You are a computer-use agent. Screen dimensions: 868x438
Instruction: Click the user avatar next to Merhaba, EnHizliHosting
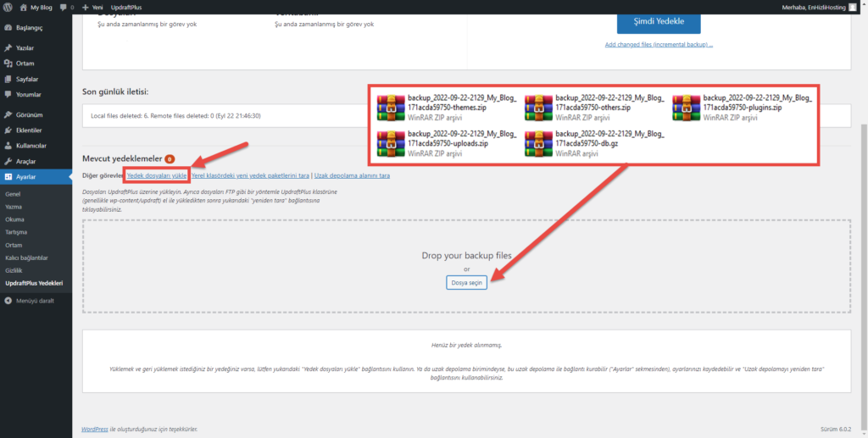pos(852,8)
